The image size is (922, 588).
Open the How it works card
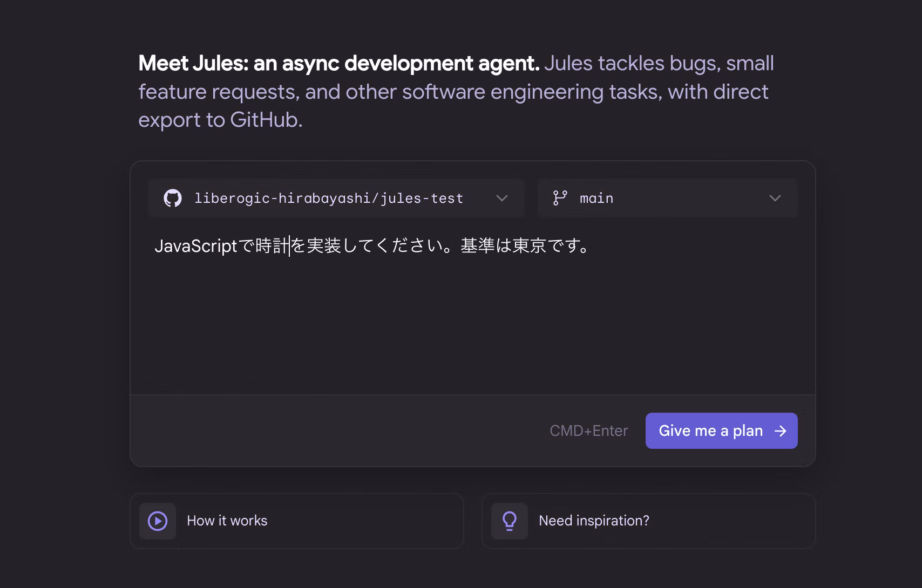[x=297, y=521]
